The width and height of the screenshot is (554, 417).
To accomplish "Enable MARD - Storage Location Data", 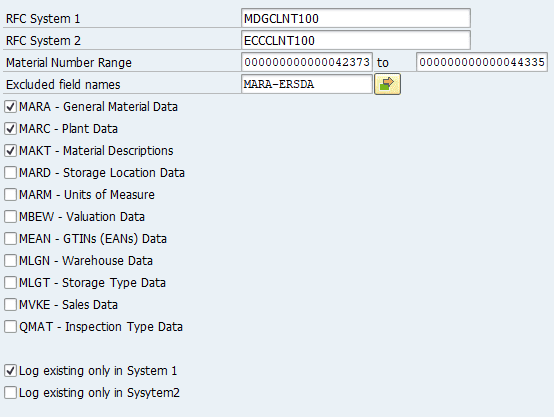I will 11,173.
